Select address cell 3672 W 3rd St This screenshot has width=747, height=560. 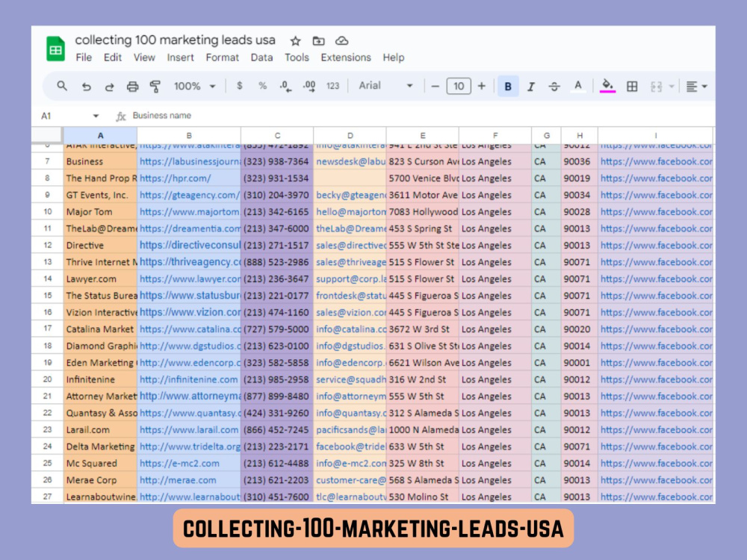(x=423, y=329)
